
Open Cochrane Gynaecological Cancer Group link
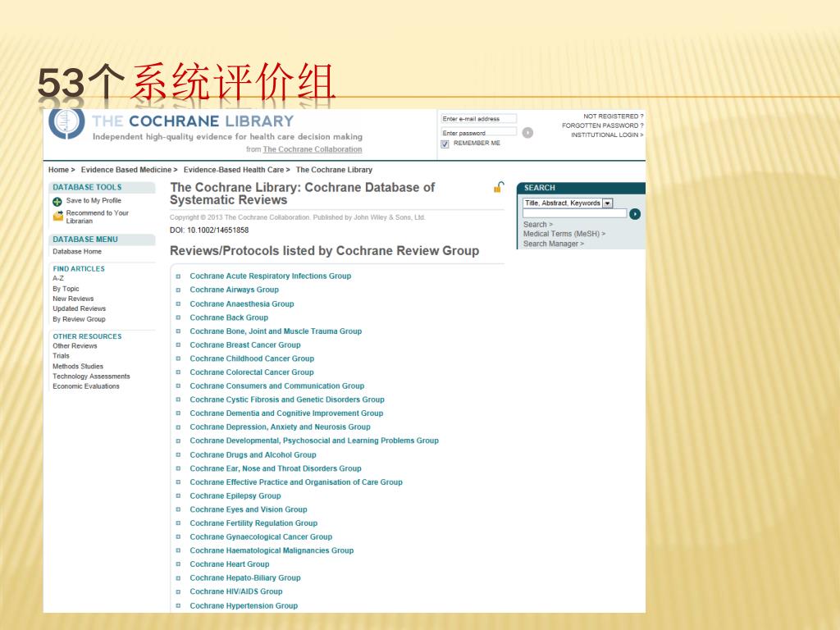click(261, 536)
